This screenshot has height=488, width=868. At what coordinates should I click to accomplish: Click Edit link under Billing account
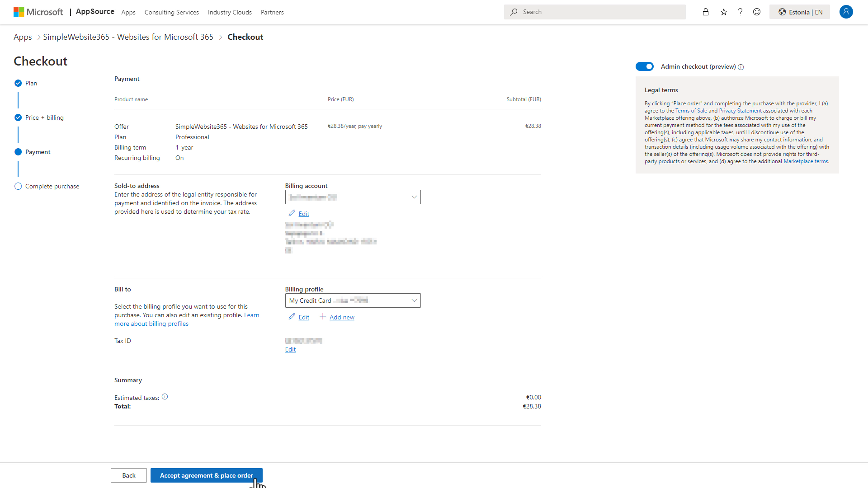(x=304, y=214)
